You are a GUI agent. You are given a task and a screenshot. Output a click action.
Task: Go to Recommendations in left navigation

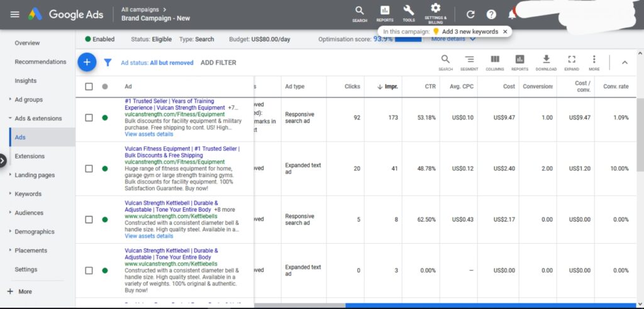click(40, 62)
